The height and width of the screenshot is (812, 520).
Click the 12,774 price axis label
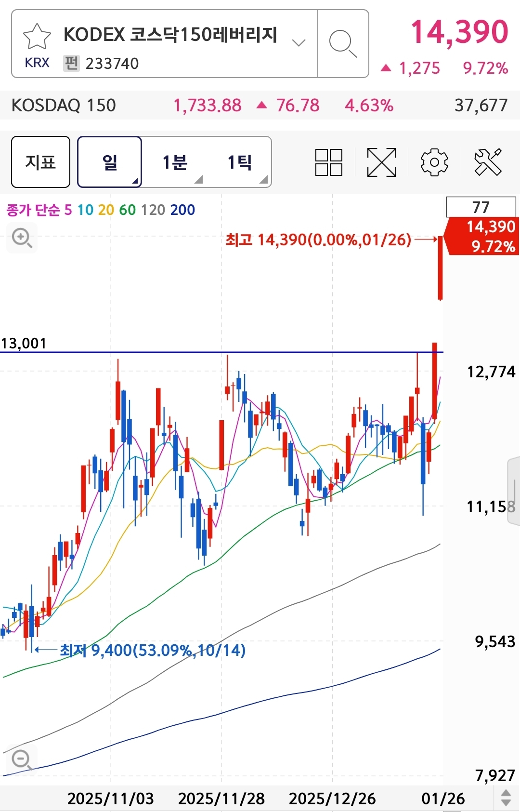click(491, 372)
